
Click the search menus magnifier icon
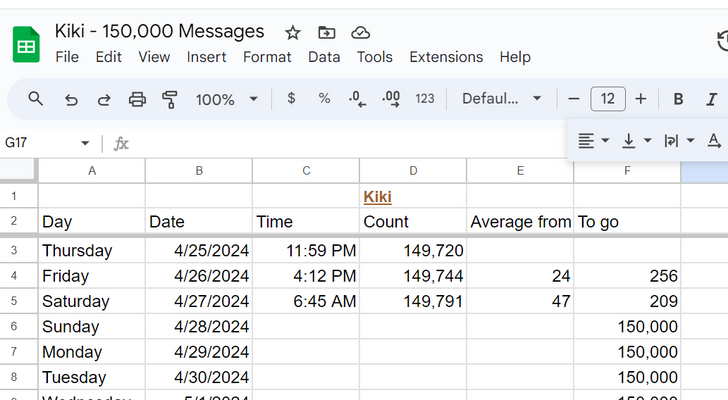click(36, 99)
